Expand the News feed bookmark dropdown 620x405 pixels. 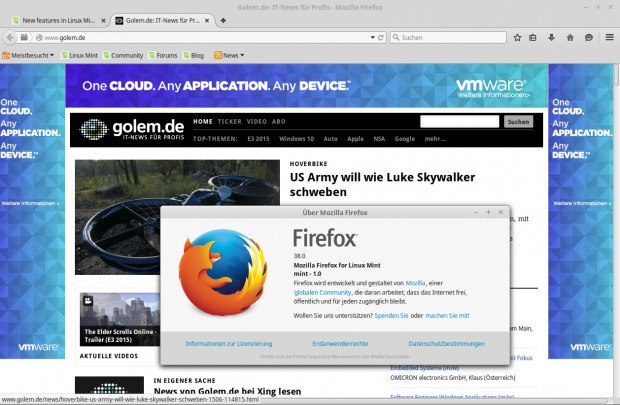(x=229, y=55)
